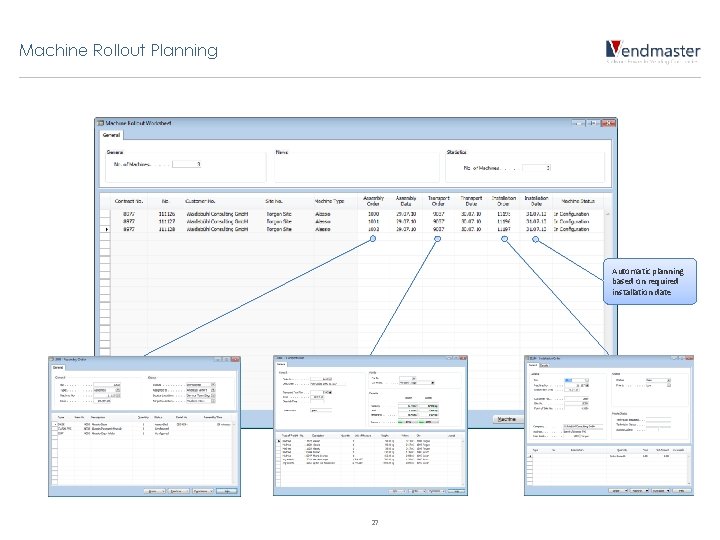Select machine number 311128 cell
The image size is (720, 540).
(167, 229)
